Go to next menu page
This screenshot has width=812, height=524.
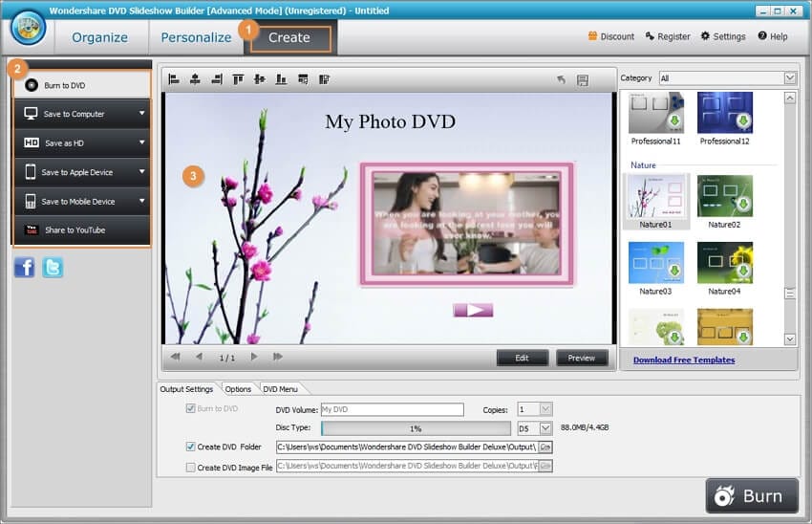(254, 357)
